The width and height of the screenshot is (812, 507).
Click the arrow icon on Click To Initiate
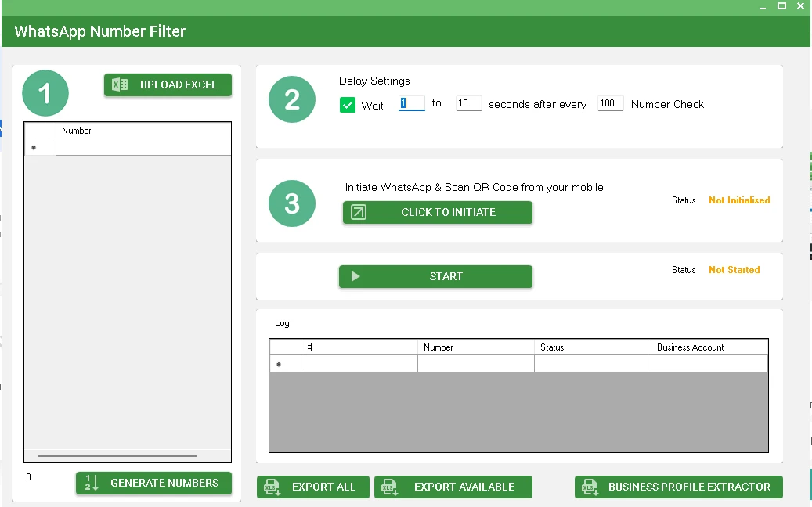(x=359, y=212)
